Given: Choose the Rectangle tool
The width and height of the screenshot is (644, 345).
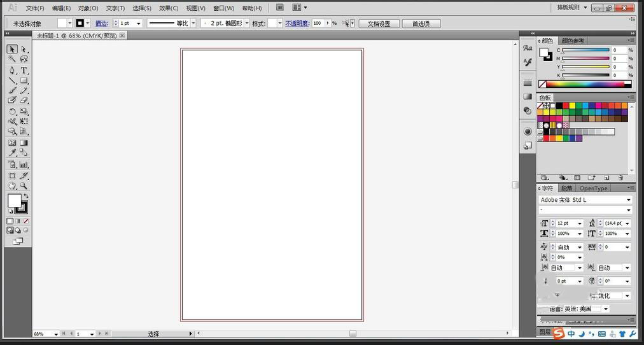Looking at the screenshot, I should point(24,80).
